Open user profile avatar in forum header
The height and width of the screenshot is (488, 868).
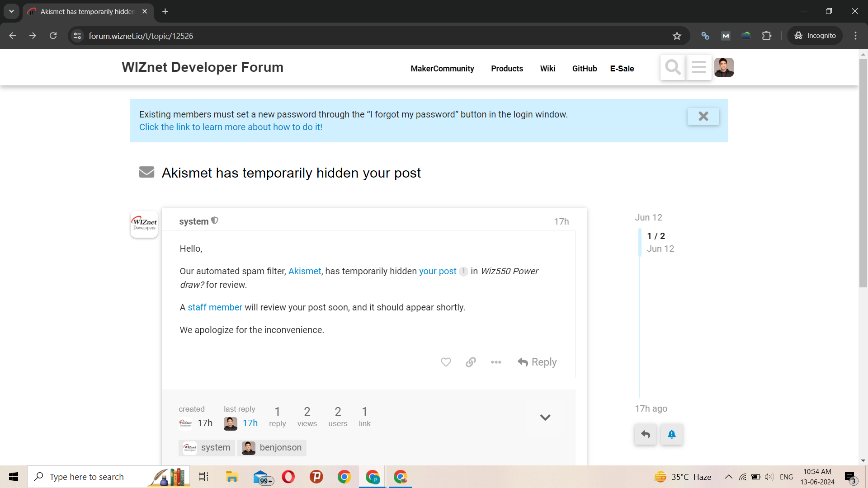[724, 67]
